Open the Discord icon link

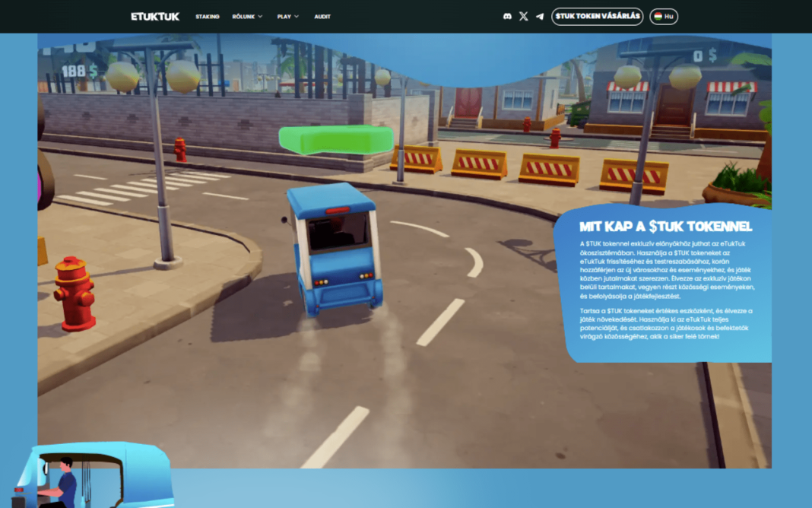[x=507, y=17]
